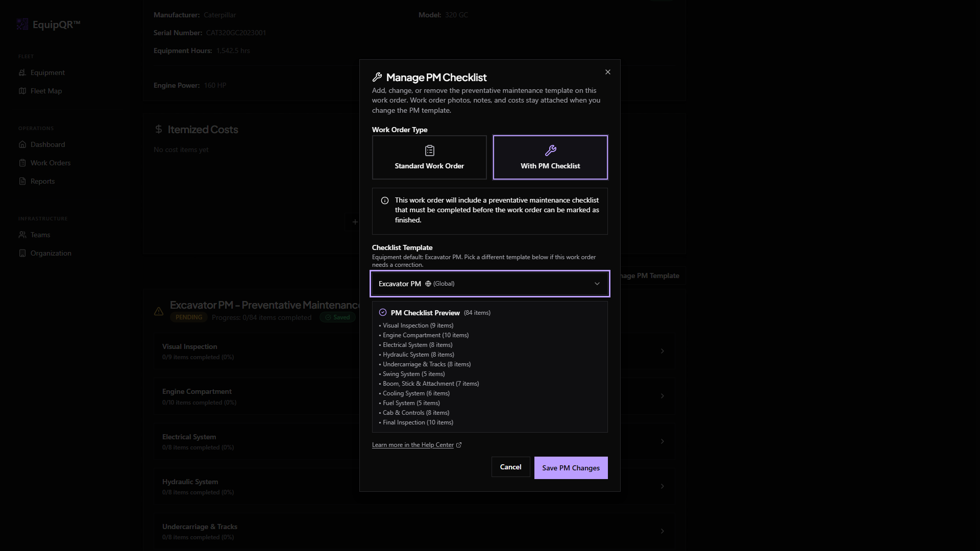Click 'Boom, Stick & Attachment (7 items)' line
980x551 pixels.
pos(431,384)
